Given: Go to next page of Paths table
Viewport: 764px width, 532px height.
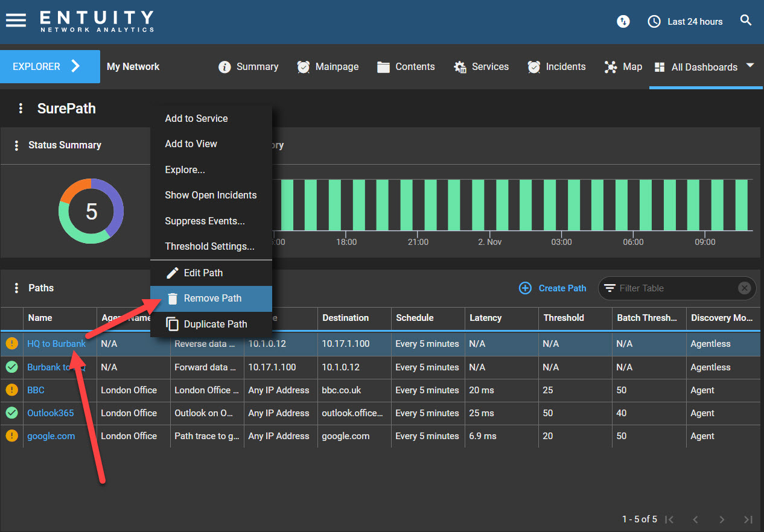Looking at the screenshot, I should (x=722, y=519).
